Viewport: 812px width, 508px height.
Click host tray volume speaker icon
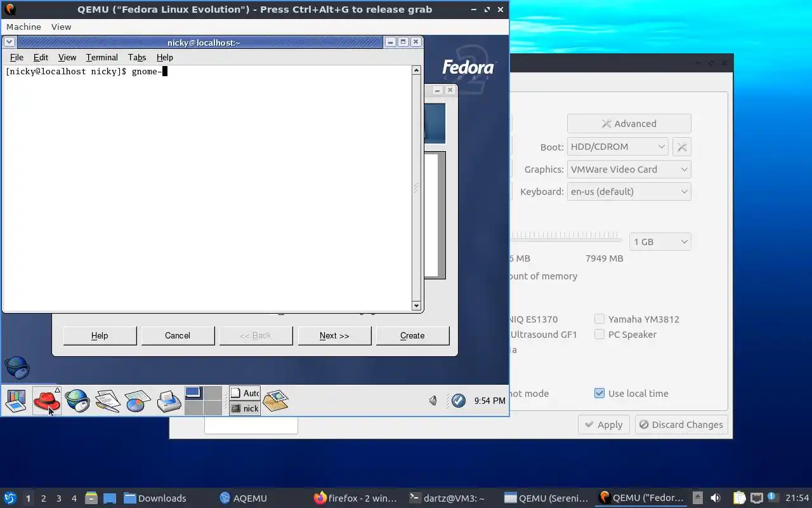click(x=716, y=498)
